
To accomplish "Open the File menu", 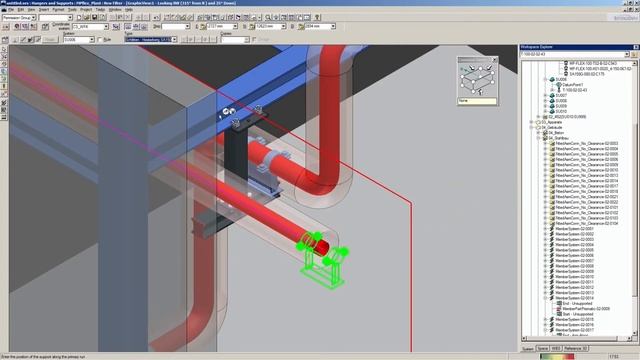I will [11, 9].
